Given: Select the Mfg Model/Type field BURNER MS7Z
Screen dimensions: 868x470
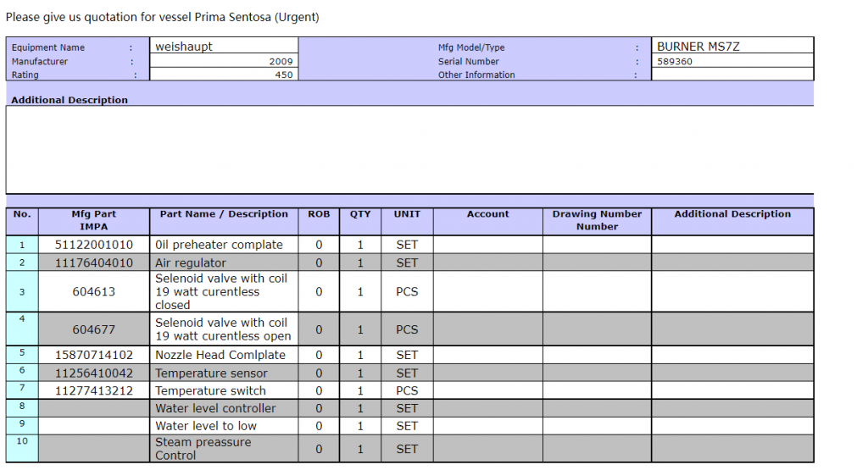Looking at the screenshot, I should (x=732, y=47).
